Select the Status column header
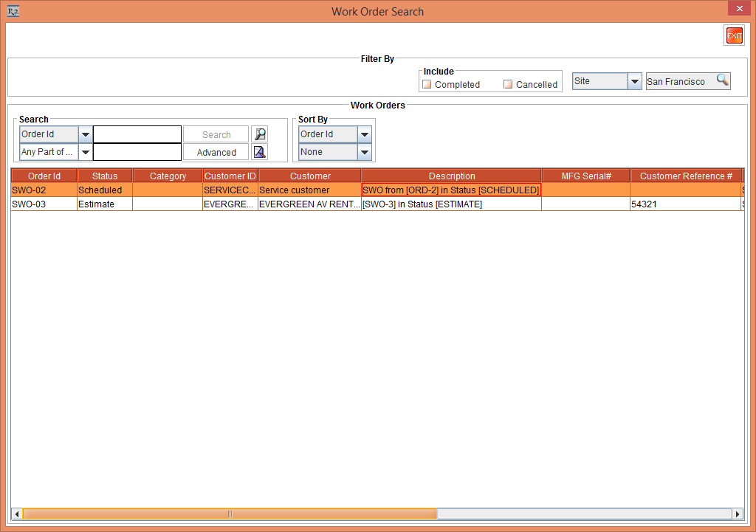The width and height of the screenshot is (756, 532). (x=105, y=176)
